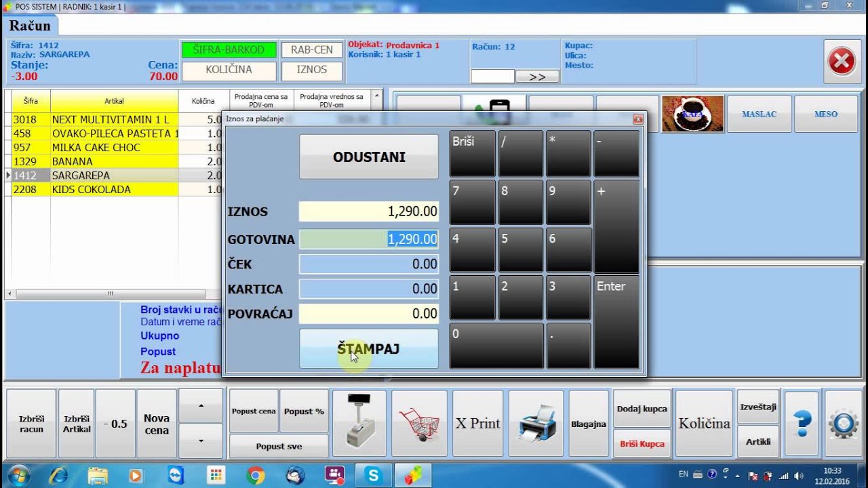Click the up arrow button

coord(201,405)
